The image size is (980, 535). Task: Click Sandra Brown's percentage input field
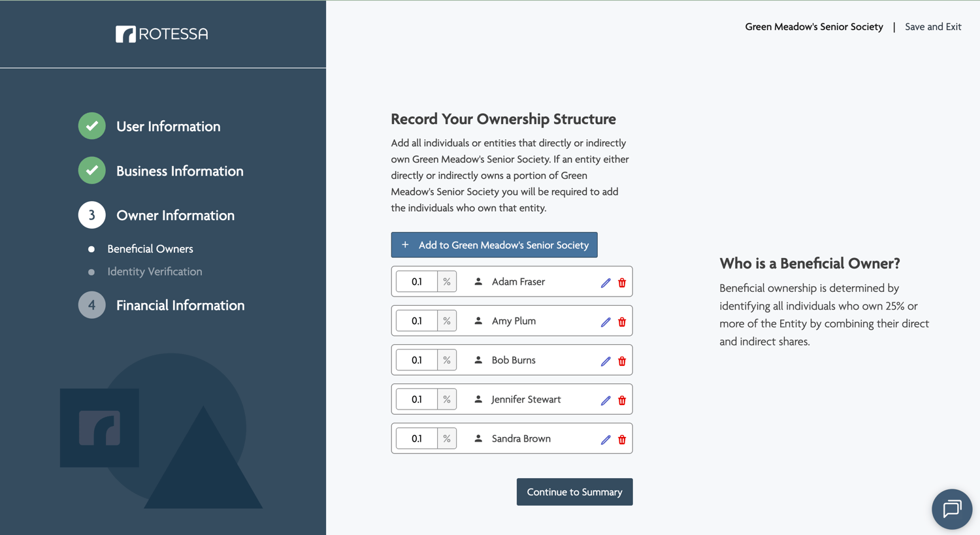tap(417, 438)
